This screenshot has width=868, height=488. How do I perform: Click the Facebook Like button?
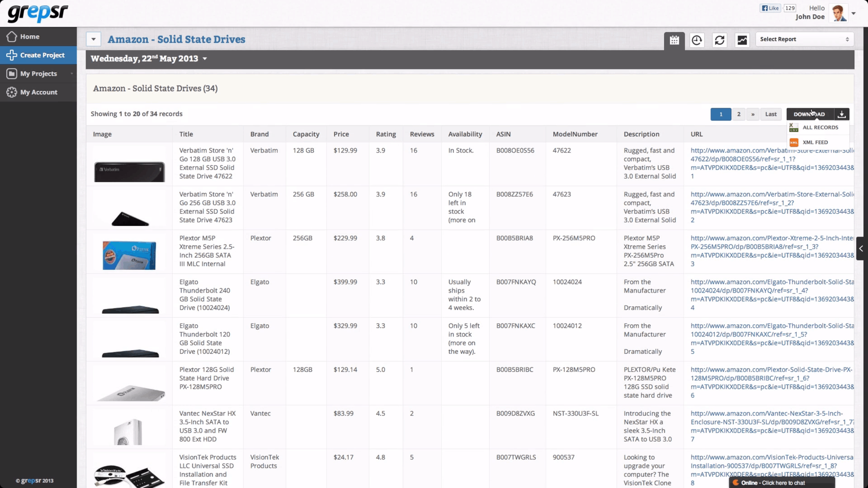(770, 8)
